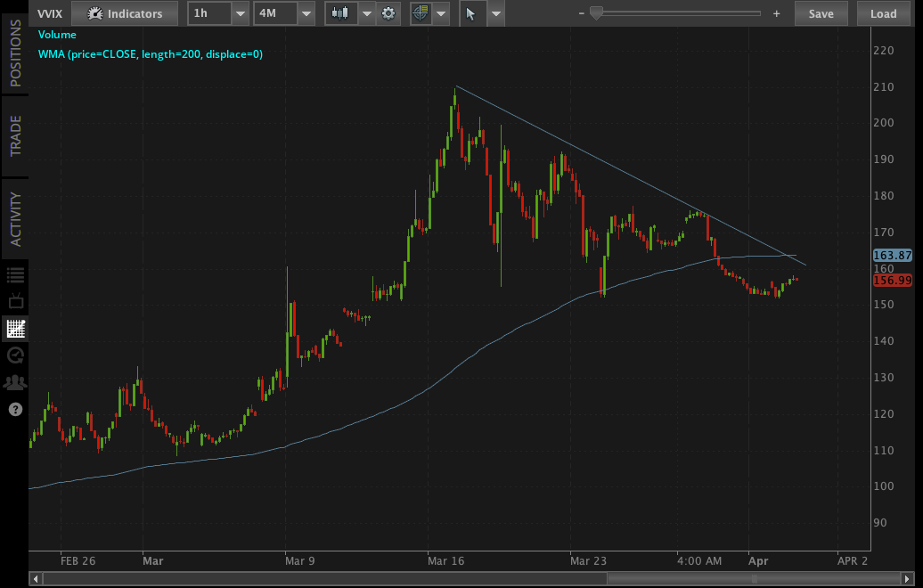This screenshot has height=588, width=923.
Task: Click the zoom slider handle
Action: 596,13
